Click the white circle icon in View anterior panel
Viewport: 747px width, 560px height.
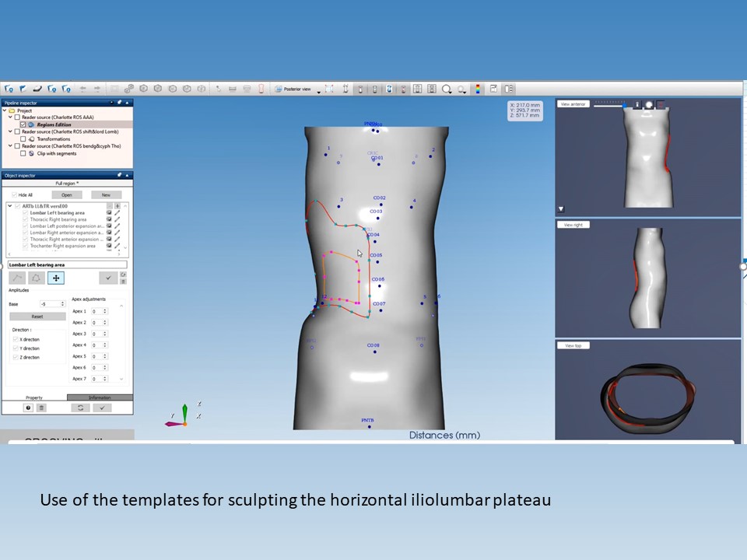(648, 105)
